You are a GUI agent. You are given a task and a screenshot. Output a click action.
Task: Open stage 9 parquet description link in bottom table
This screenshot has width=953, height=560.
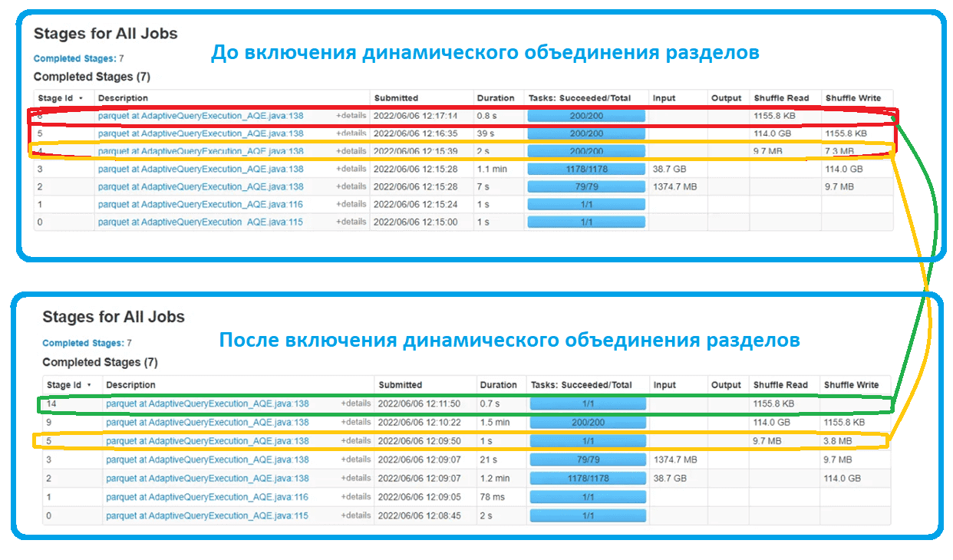[207, 423]
